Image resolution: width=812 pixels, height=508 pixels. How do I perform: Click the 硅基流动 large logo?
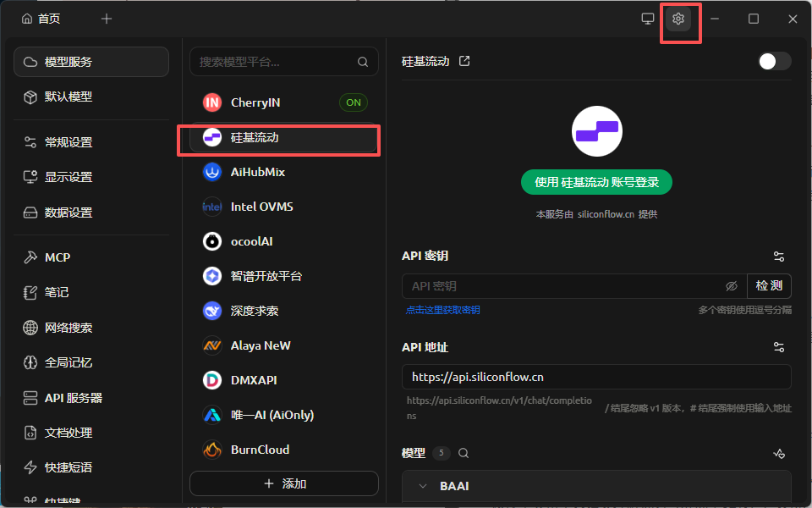coord(596,131)
